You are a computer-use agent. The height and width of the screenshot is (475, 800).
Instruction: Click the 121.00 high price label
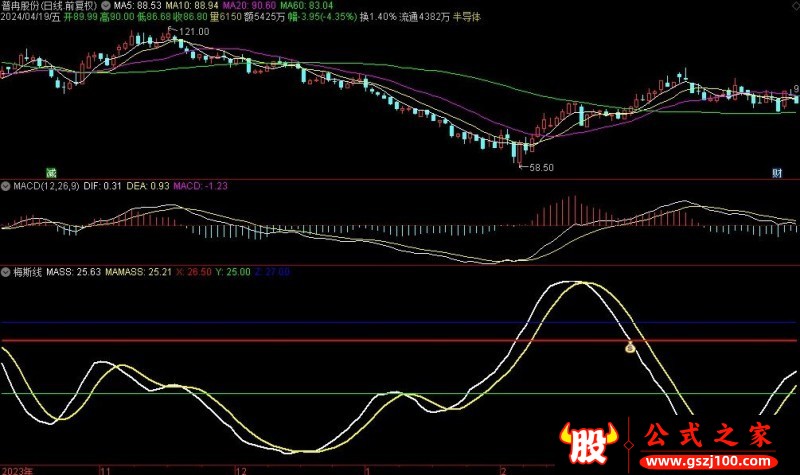(194, 32)
